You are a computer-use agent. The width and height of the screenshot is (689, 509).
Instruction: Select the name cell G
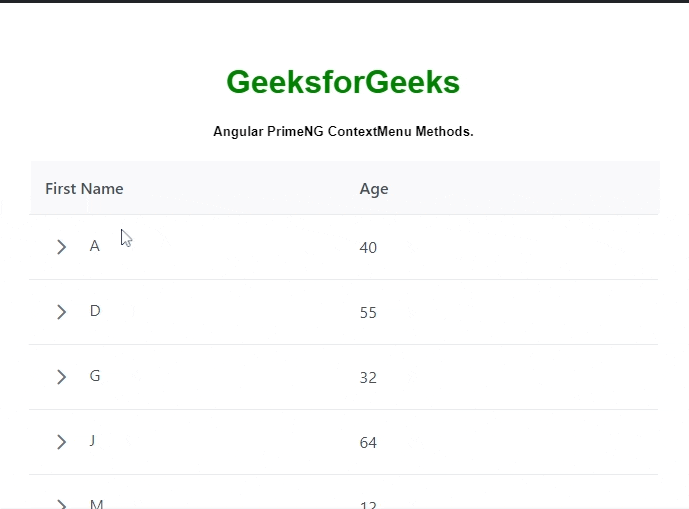coord(95,376)
